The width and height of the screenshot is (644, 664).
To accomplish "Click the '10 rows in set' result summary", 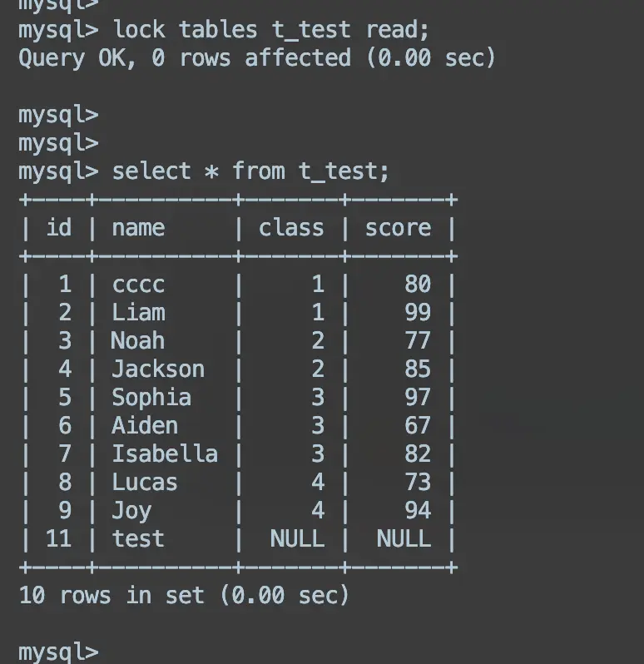I will click(183, 596).
